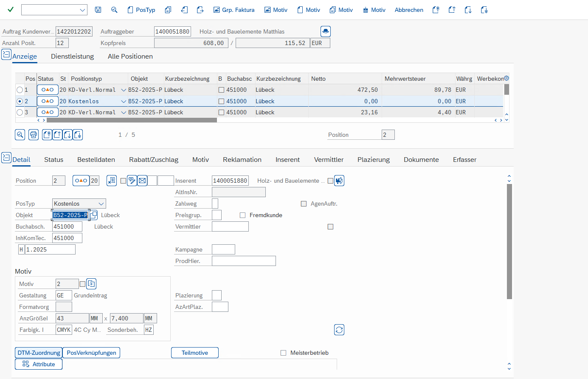
Task: Click status icon in position row 3
Action: pyautogui.click(x=48, y=112)
